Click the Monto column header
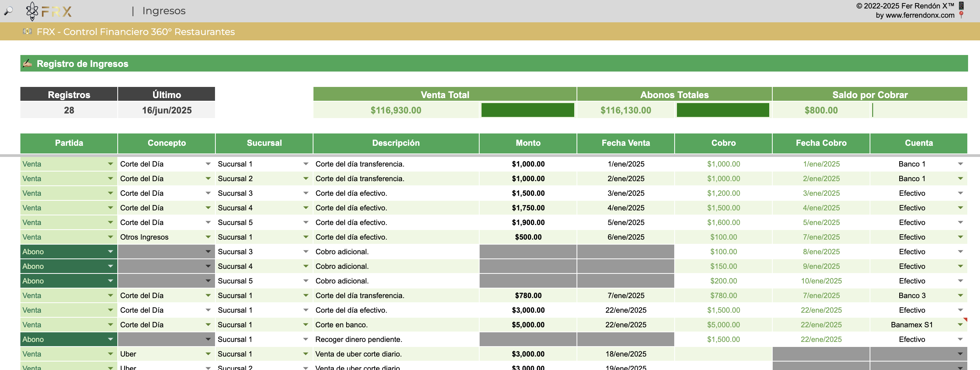 (528, 143)
